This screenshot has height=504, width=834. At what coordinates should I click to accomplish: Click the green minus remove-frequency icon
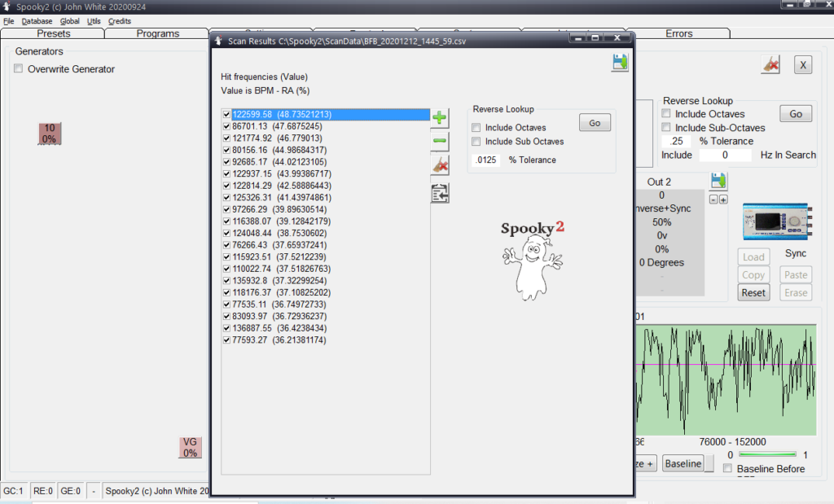click(x=440, y=141)
